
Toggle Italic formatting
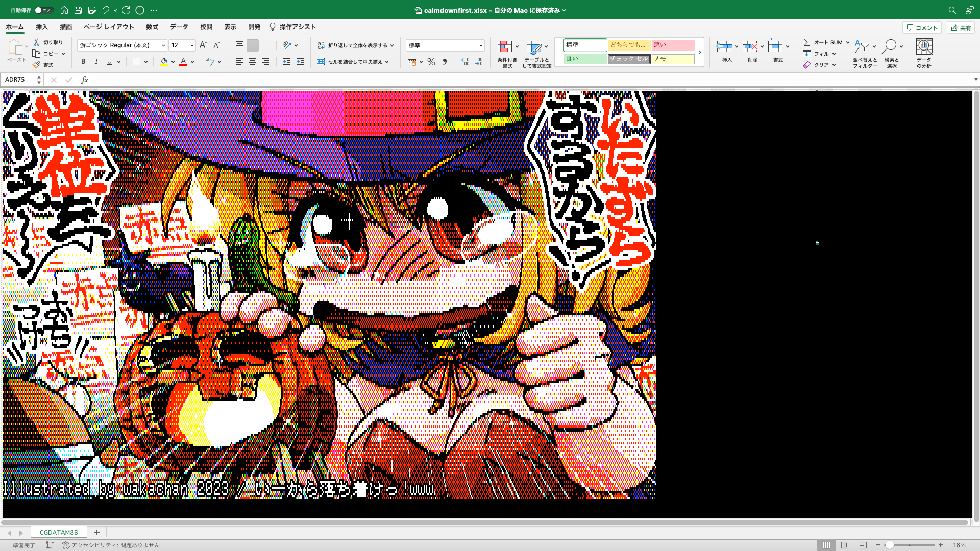tap(96, 62)
